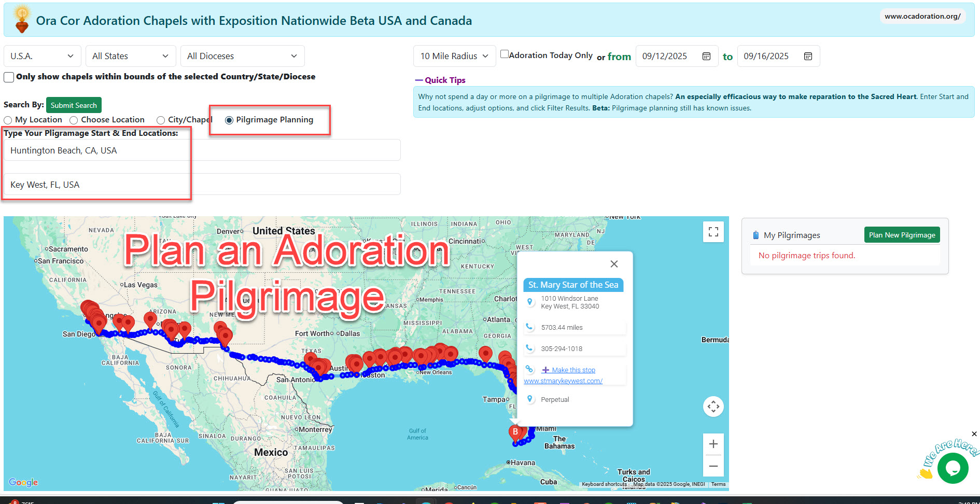Open calendar picker for the from date
980x504 pixels.
coord(706,56)
